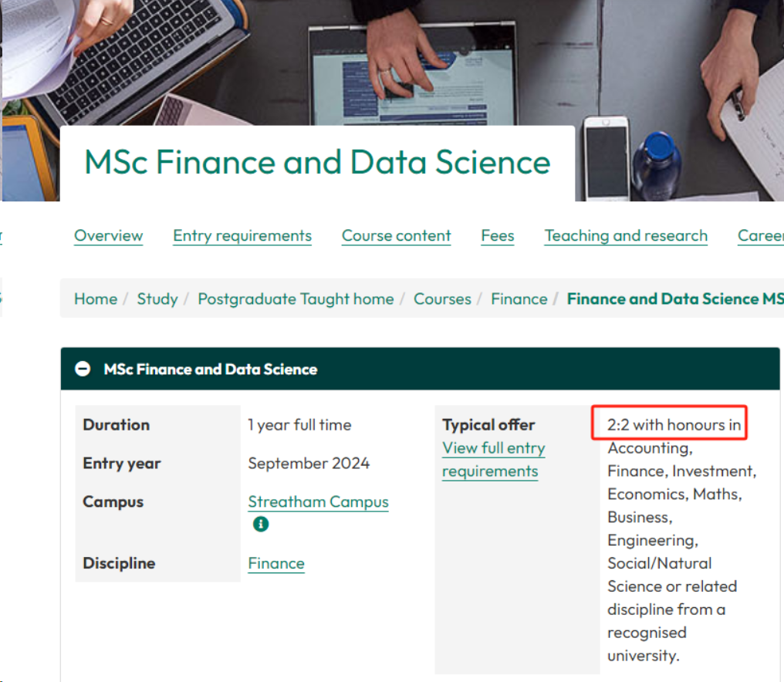Click the Finance breadcrumb link
784x682 pixels.
[519, 299]
